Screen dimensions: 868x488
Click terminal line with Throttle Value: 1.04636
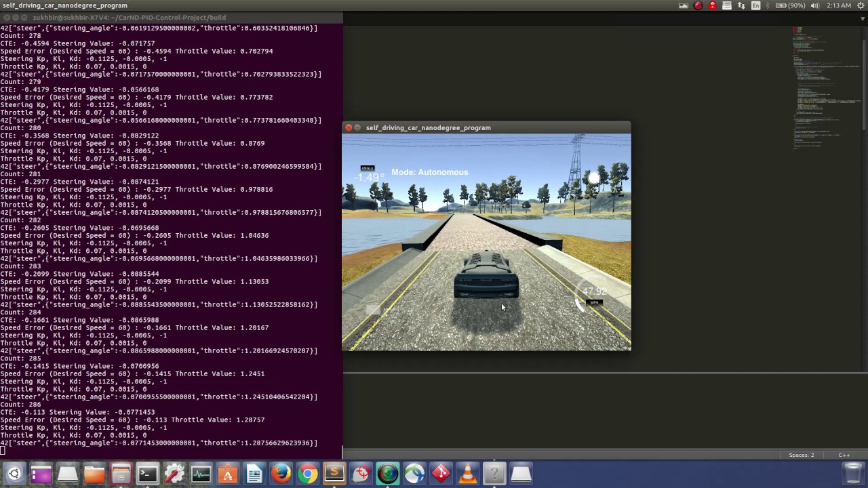click(x=134, y=235)
